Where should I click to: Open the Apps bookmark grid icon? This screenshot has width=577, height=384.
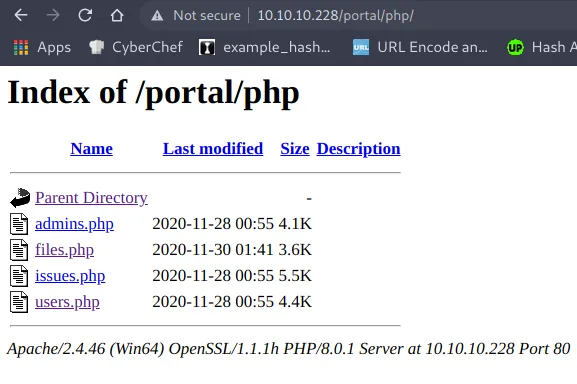[21, 47]
